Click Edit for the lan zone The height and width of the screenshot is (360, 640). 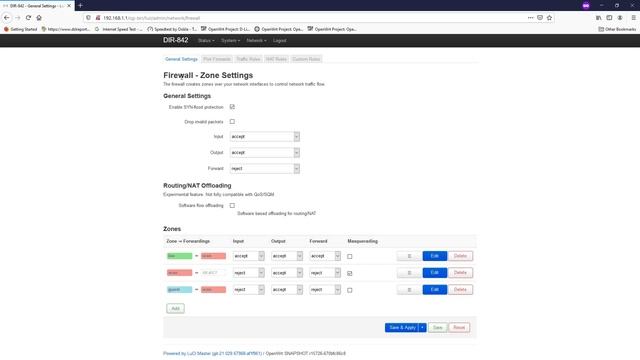[x=435, y=256]
